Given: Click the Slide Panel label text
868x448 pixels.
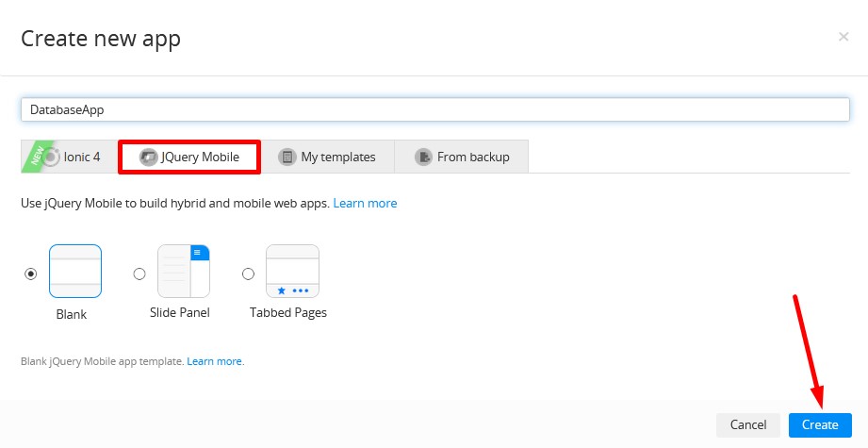Looking at the screenshot, I should [179, 312].
